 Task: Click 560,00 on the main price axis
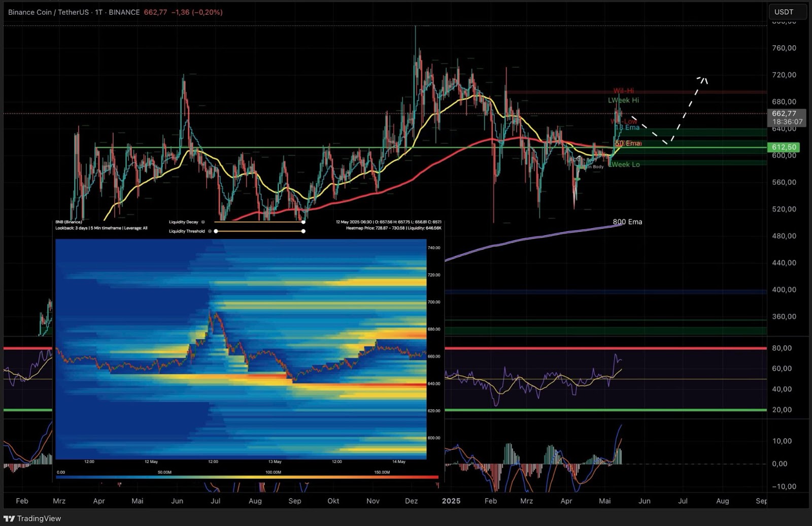pos(784,182)
